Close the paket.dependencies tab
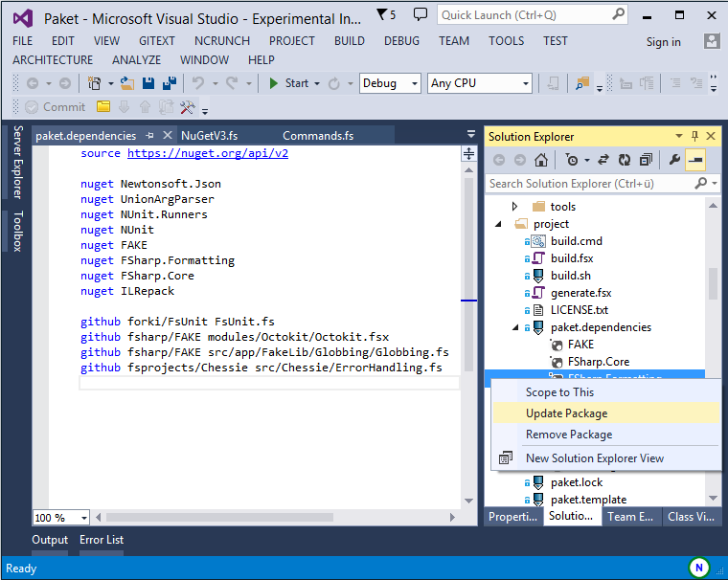Image resolution: width=728 pixels, height=580 pixels. tap(168, 136)
